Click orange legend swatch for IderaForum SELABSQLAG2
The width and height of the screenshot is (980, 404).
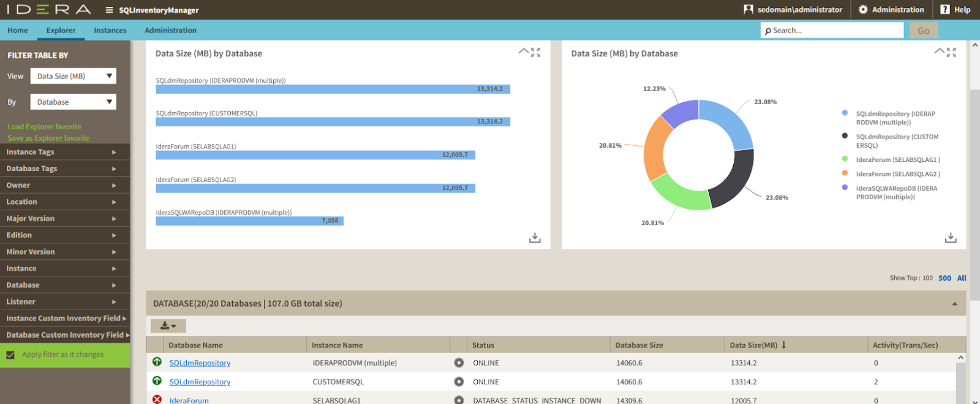[x=845, y=173]
